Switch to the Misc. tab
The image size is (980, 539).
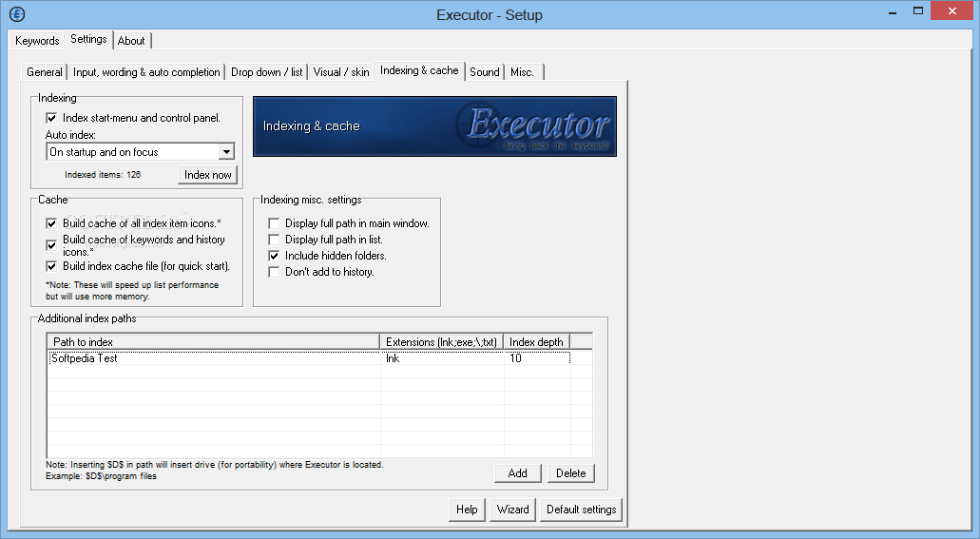pyautogui.click(x=523, y=72)
